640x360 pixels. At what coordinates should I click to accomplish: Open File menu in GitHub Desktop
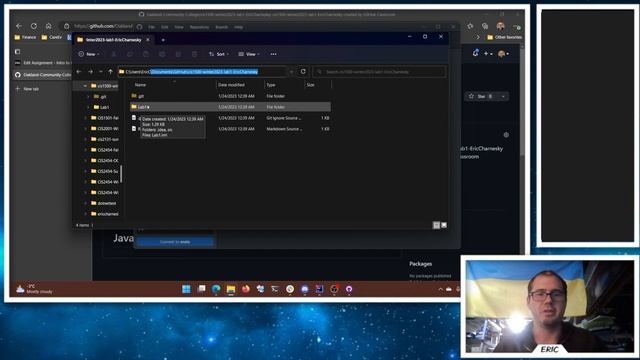coord(151,27)
